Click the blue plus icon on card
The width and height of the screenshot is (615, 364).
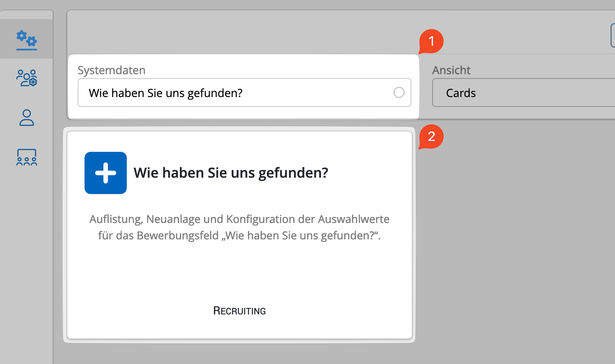(106, 173)
